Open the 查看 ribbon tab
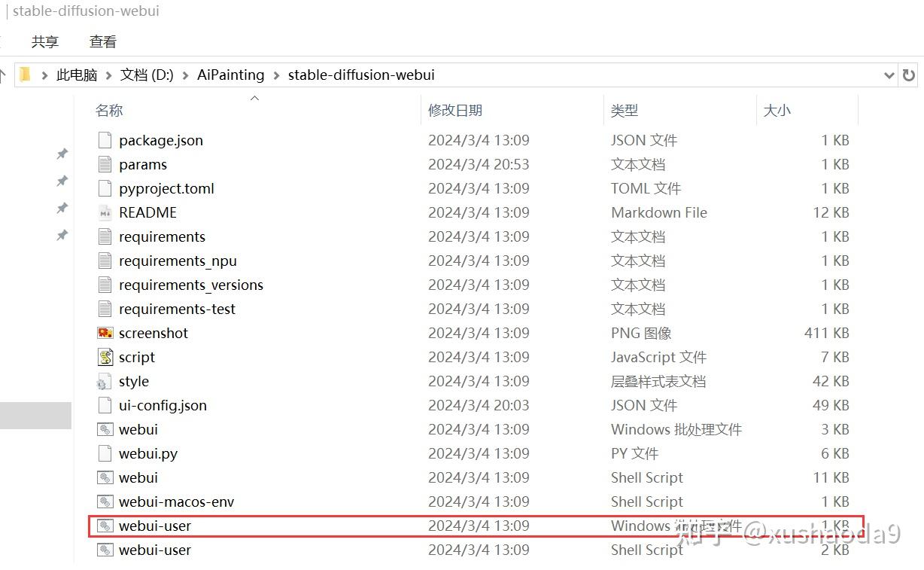924x570 pixels. click(103, 42)
